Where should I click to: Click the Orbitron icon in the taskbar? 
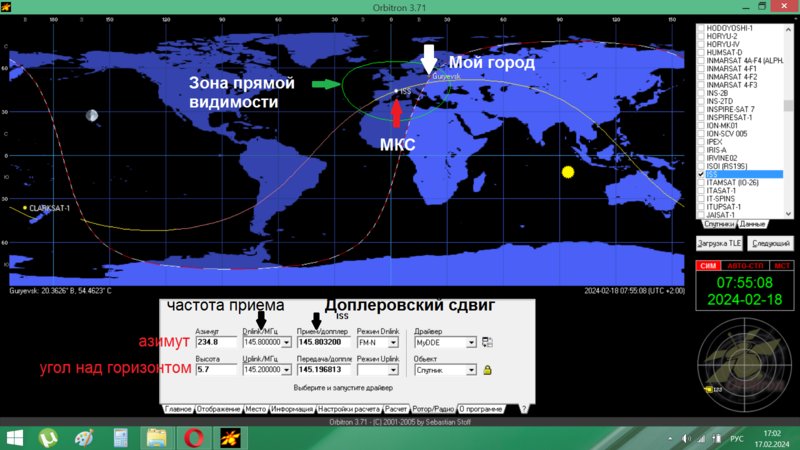pyautogui.click(x=230, y=438)
